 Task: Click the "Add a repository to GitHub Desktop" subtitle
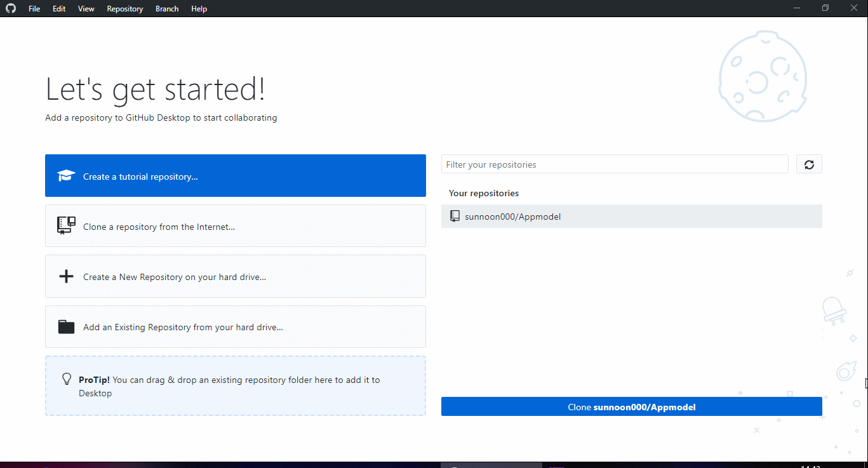(161, 117)
